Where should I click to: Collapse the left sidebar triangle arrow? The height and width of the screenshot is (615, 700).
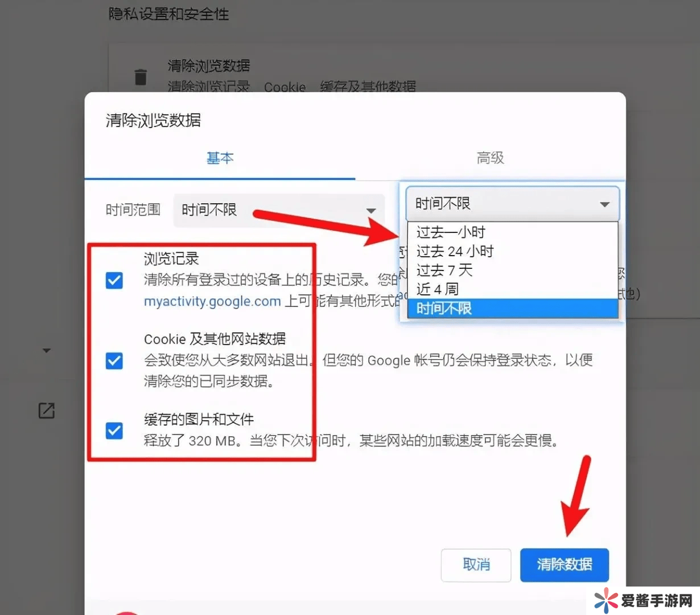(x=47, y=350)
